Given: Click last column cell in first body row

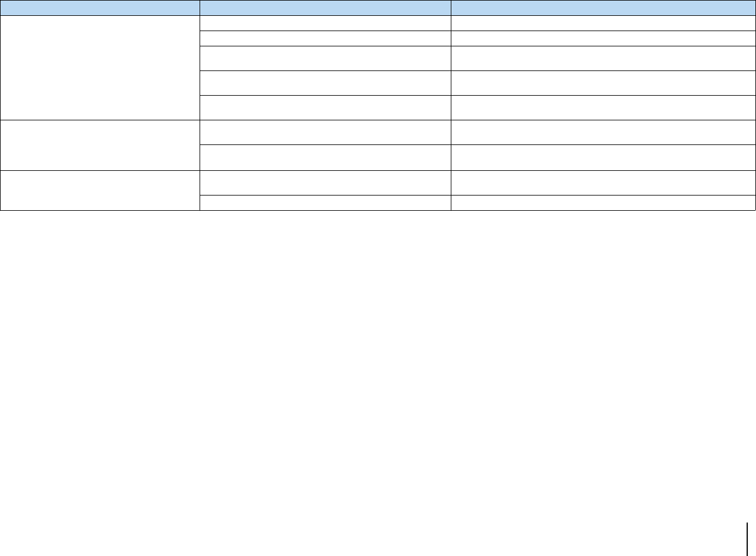Looking at the screenshot, I should click(x=603, y=23).
